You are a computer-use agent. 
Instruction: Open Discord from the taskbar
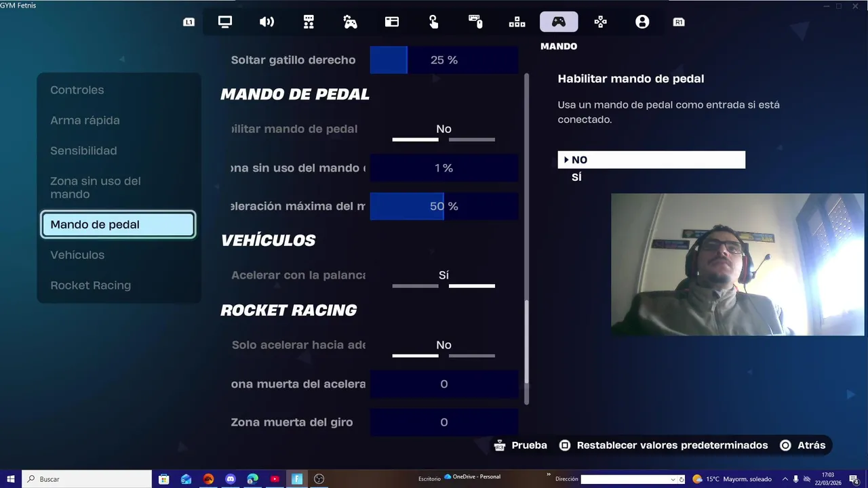231,479
